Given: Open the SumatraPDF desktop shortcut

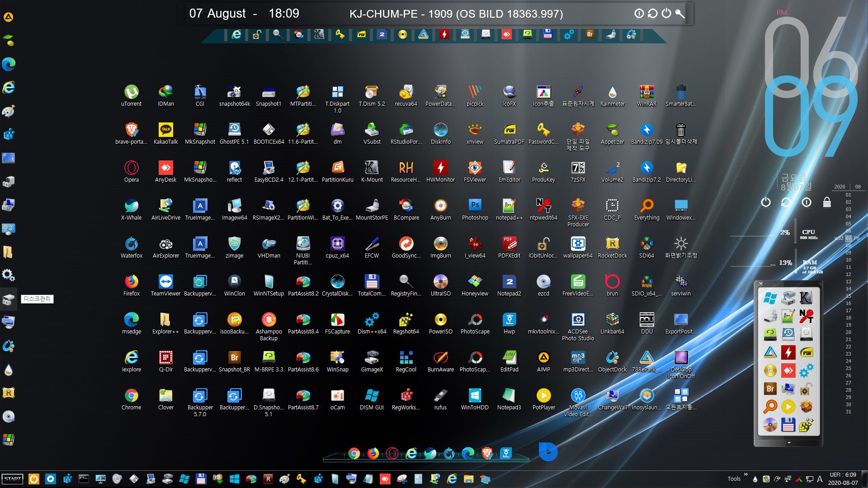Looking at the screenshot, I should [x=509, y=133].
